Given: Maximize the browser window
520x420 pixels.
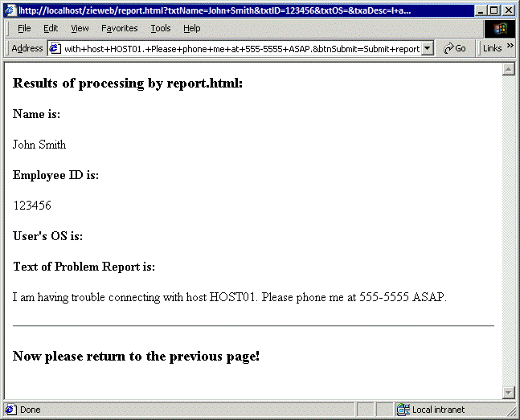Looking at the screenshot, I should pyautogui.click(x=493, y=10).
